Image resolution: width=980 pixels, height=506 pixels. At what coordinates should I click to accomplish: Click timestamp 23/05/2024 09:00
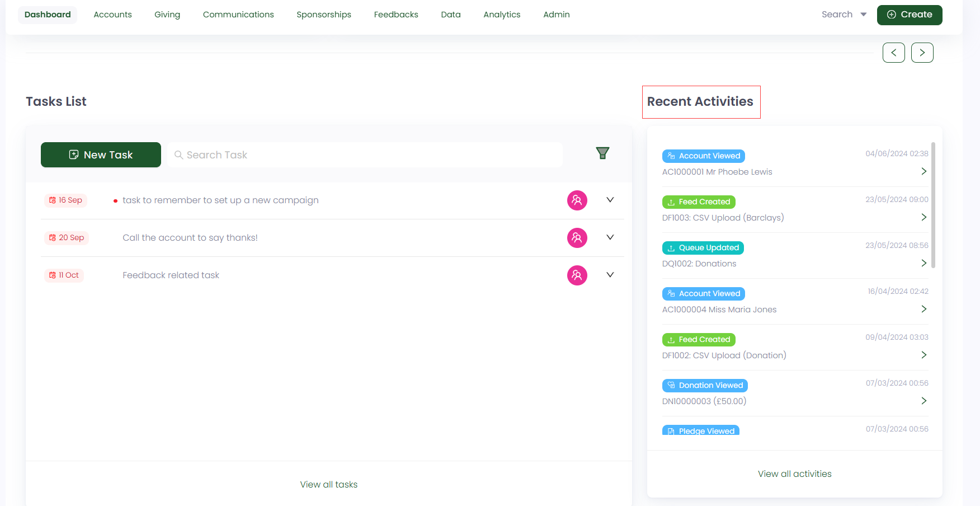pyautogui.click(x=897, y=199)
